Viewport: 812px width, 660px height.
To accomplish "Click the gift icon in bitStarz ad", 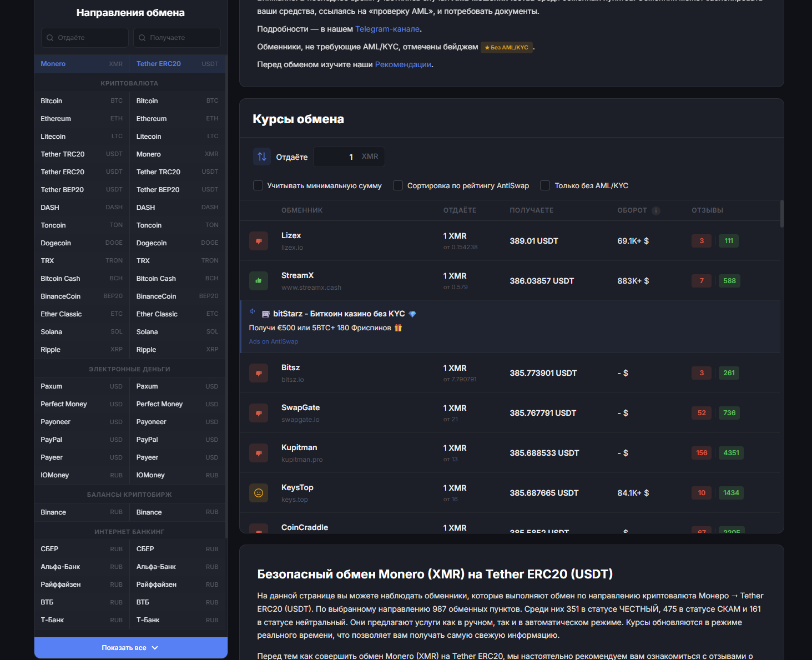I will (398, 328).
